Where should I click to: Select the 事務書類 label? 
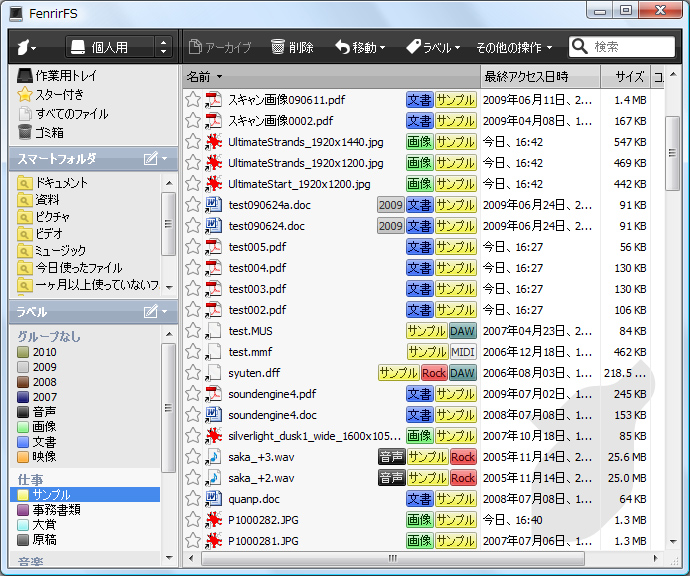coord(56,510)
